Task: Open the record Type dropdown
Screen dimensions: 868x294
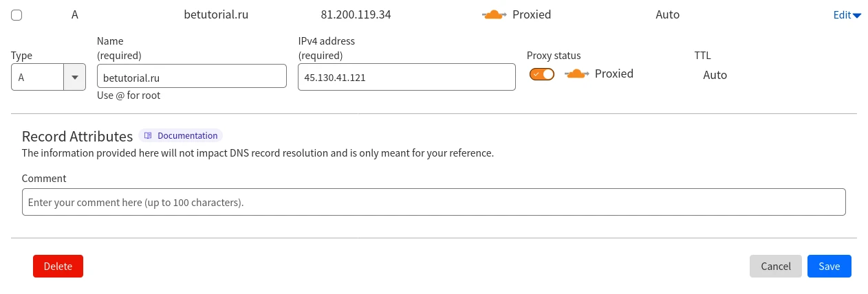Action: (x=39, y=77)
